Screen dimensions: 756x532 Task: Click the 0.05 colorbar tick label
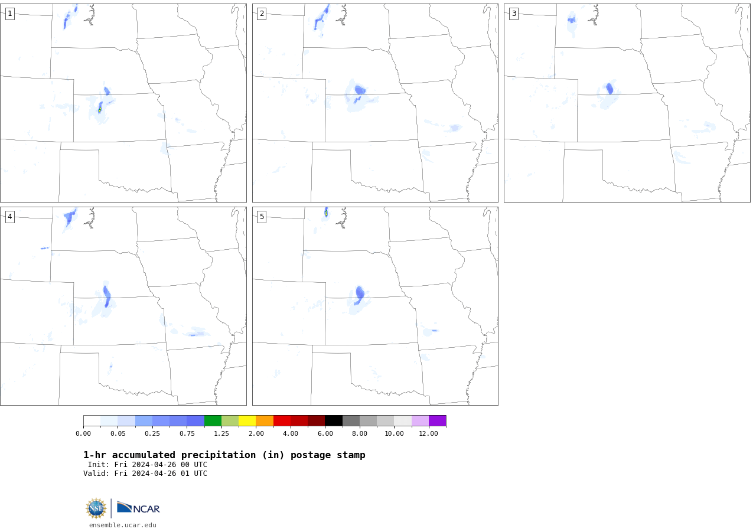click(118, 433)
